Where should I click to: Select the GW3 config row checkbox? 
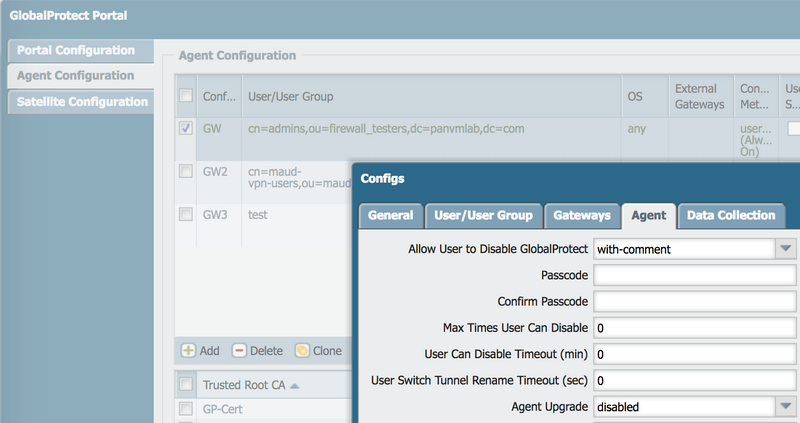coord(186,214)
